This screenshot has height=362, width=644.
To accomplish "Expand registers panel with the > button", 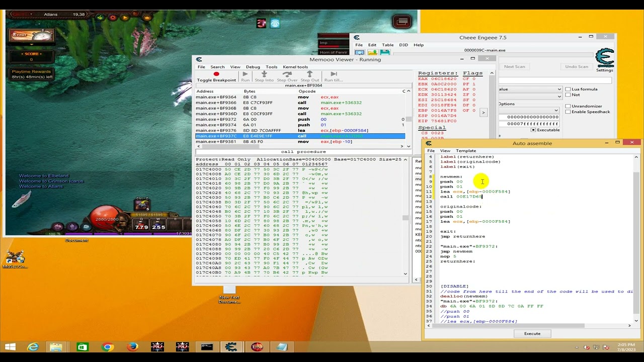I will pos(483,112).
